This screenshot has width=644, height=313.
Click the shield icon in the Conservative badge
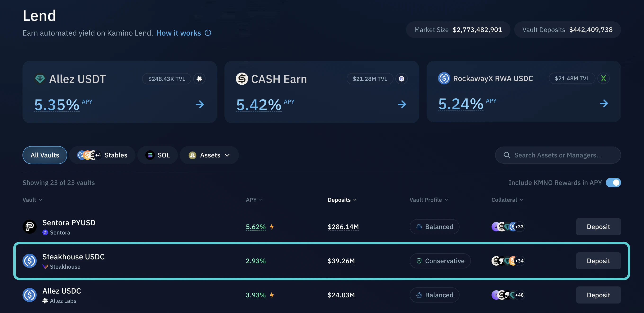(x=419, y=261)
